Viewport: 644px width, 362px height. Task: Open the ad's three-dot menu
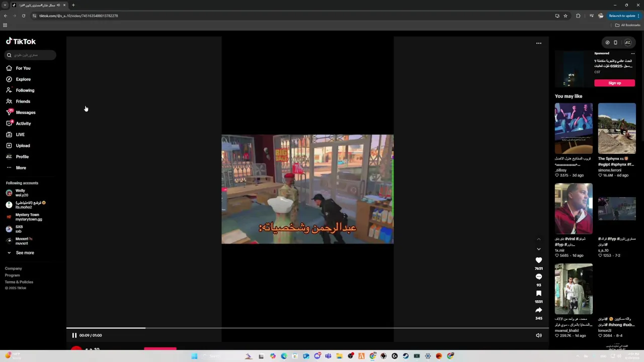(633, 53)
